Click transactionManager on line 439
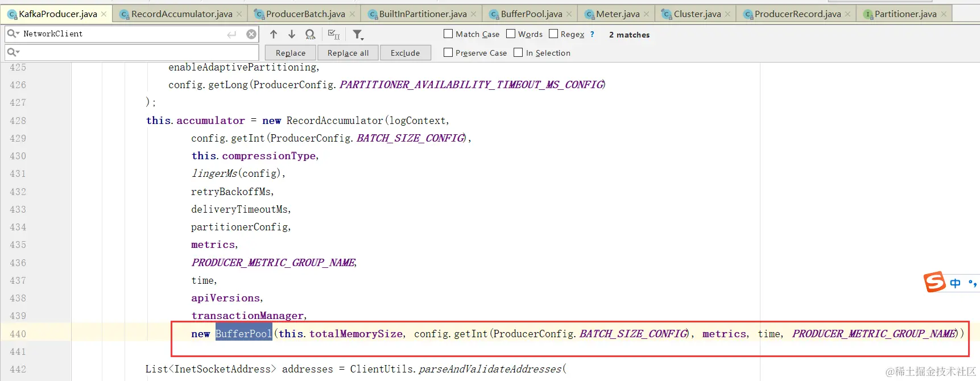This screenshot has height=381, width=980. [x=247, y=316]
